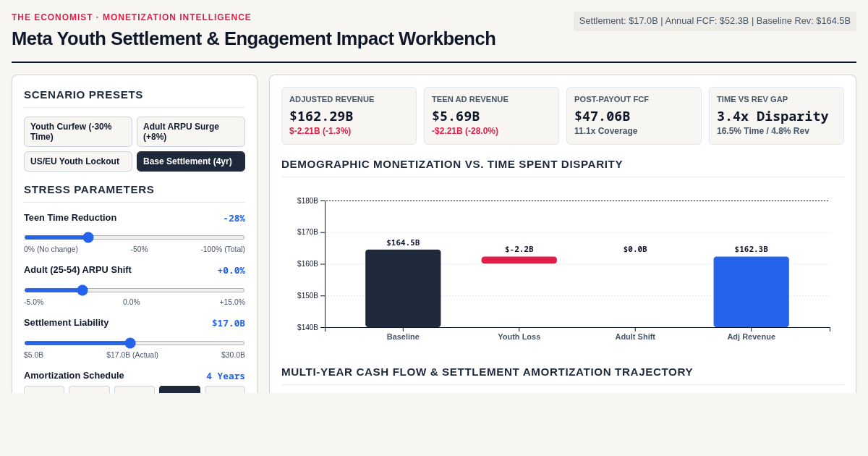Click the Multi-Year Cash Flow section heading
Viewport: 868px width, 456px height.
coord(487,371)
